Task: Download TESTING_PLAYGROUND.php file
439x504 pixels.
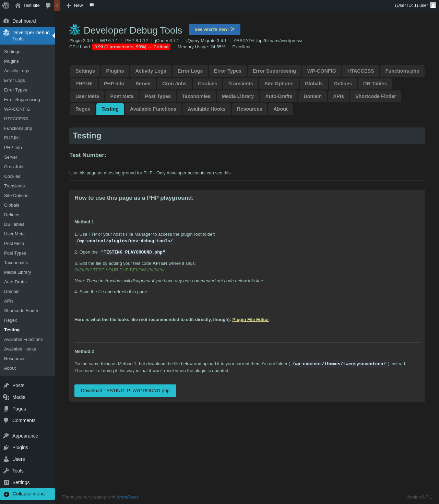Action: pyautogui.click(x=125, y=391)
